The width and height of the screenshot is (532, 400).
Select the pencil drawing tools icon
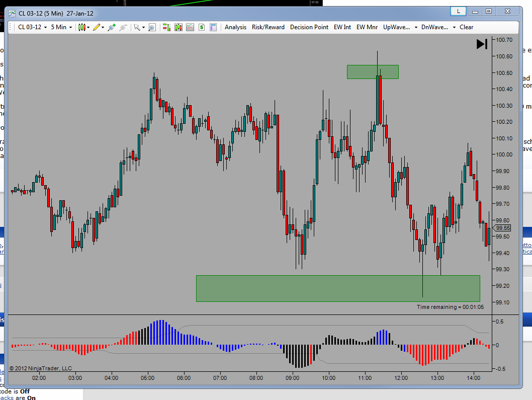[97, 27]
